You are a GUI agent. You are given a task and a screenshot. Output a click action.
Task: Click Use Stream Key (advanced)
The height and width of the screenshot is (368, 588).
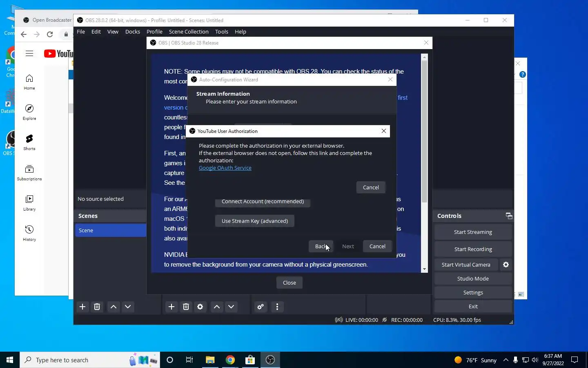tap(255, 221)
